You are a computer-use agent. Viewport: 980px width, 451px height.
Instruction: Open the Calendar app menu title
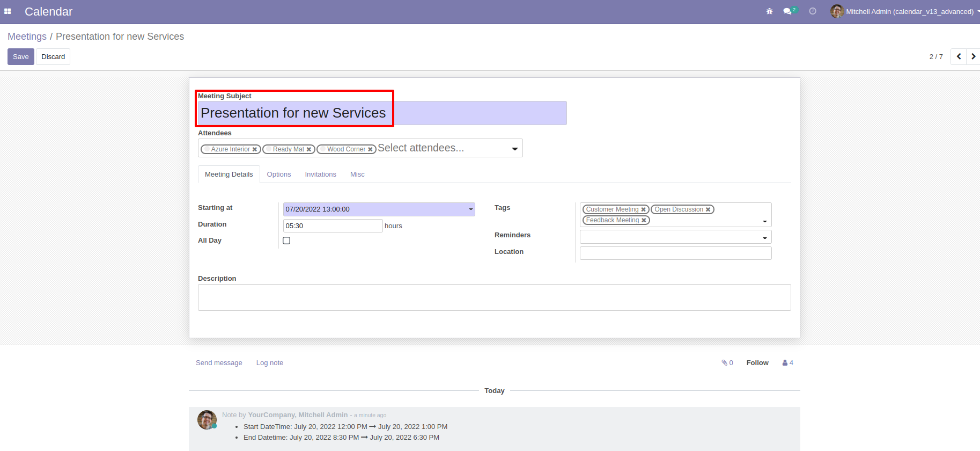point(48,11)
